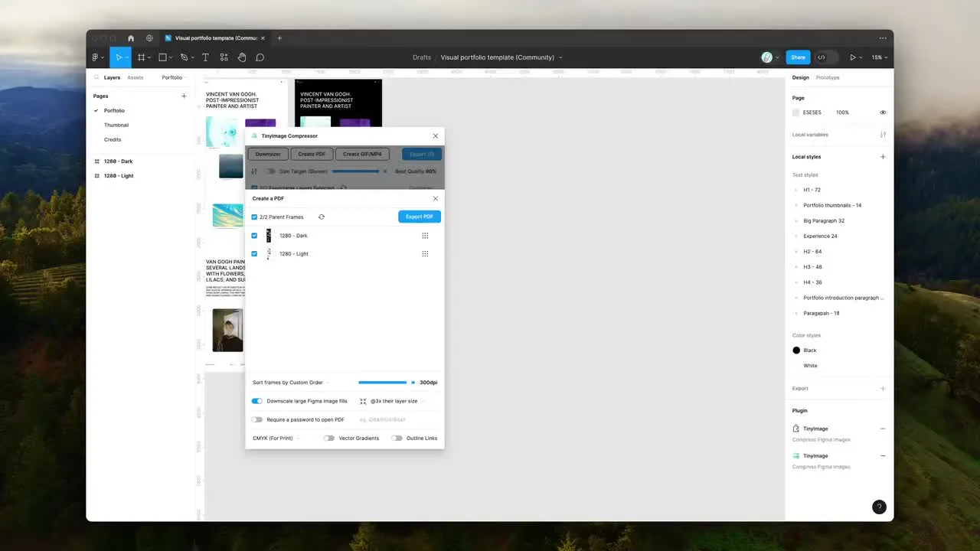Enable Require a password to open PDF

point(256,420)
